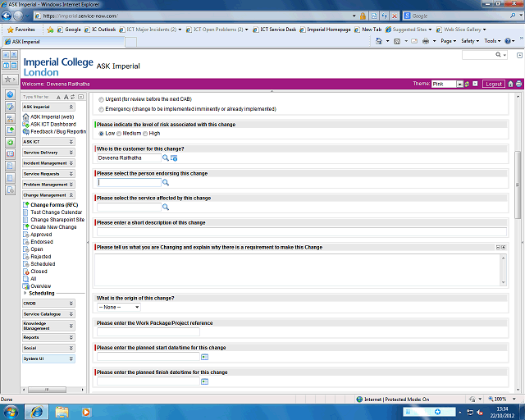Open the endorsing person lookup search icon

point(165,182)
